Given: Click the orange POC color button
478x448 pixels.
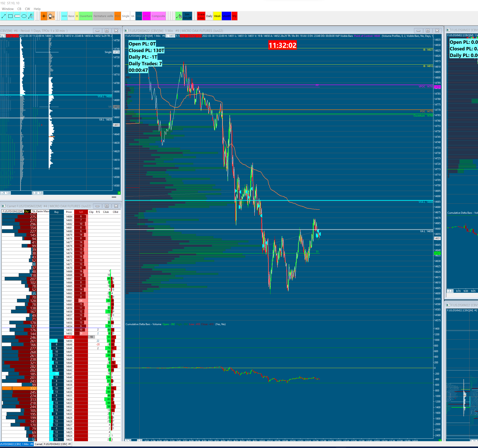Looking at the screenshot, I should (x=117, y=16).
